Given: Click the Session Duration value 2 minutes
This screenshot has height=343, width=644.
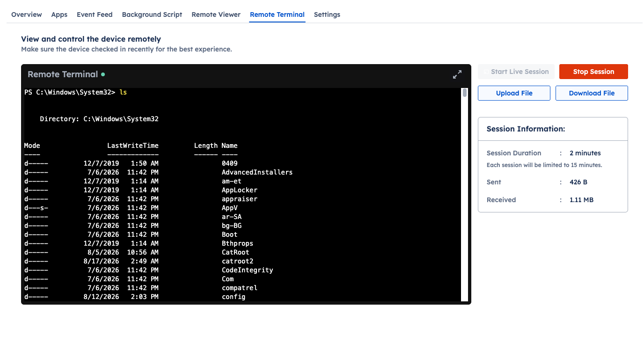Looking at the screenshot, I should (x=585, y=153).
